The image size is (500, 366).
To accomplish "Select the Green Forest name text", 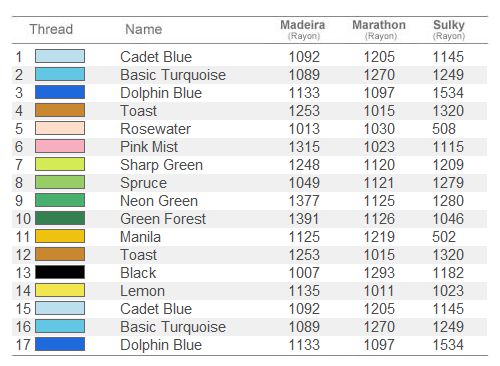I will [x=163, y=219].
